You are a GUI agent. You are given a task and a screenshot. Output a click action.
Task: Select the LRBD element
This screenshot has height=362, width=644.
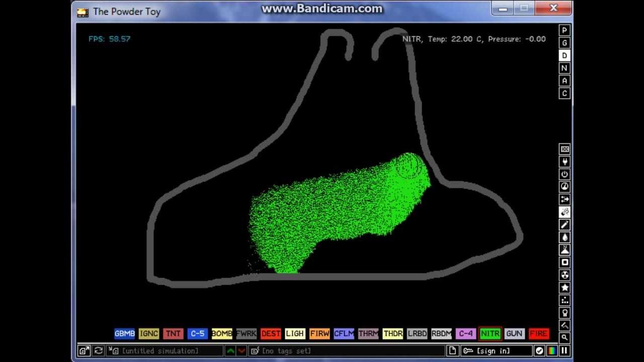pos(417,333)
